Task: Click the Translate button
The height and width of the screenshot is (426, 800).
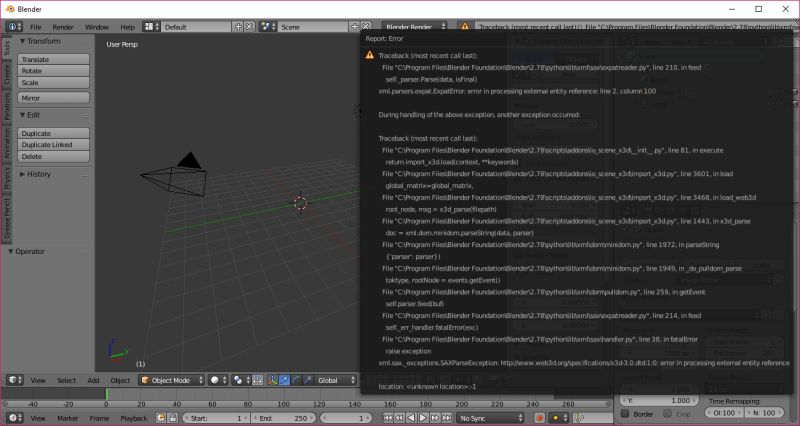Action: 54,59
